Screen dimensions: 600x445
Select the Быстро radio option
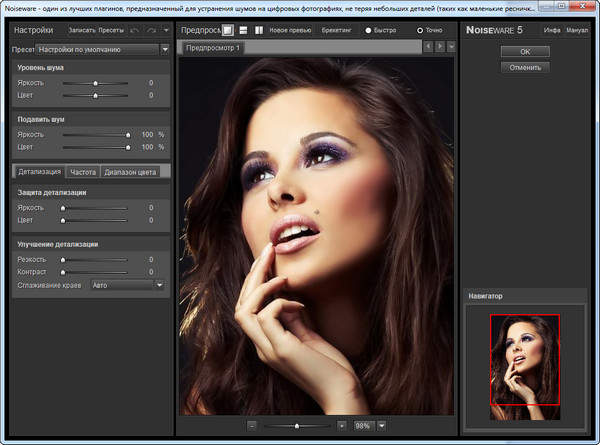pos(367,31)
